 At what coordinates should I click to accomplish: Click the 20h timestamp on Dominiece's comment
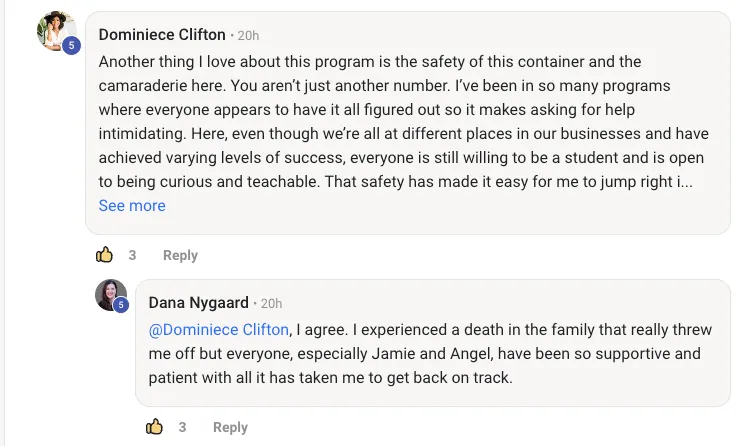248,36
